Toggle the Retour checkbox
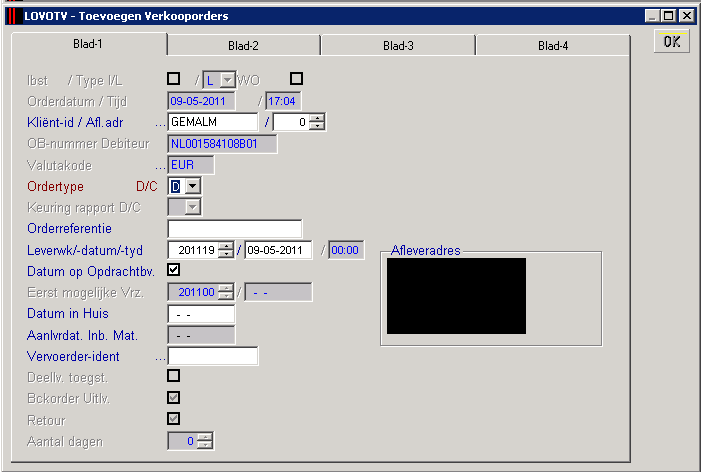The width and height of the screenshot is (701, 472). 173,418
